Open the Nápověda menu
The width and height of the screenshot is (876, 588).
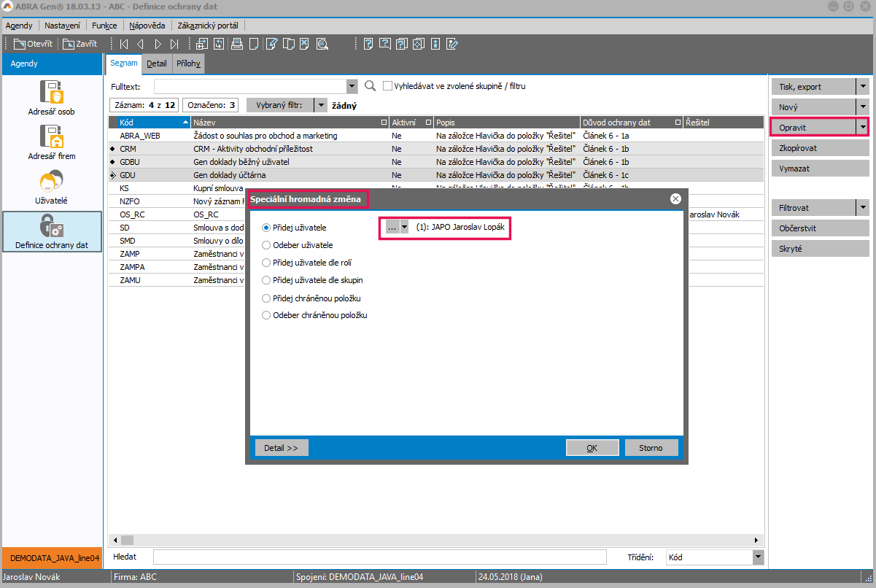[x=147, y=25]
